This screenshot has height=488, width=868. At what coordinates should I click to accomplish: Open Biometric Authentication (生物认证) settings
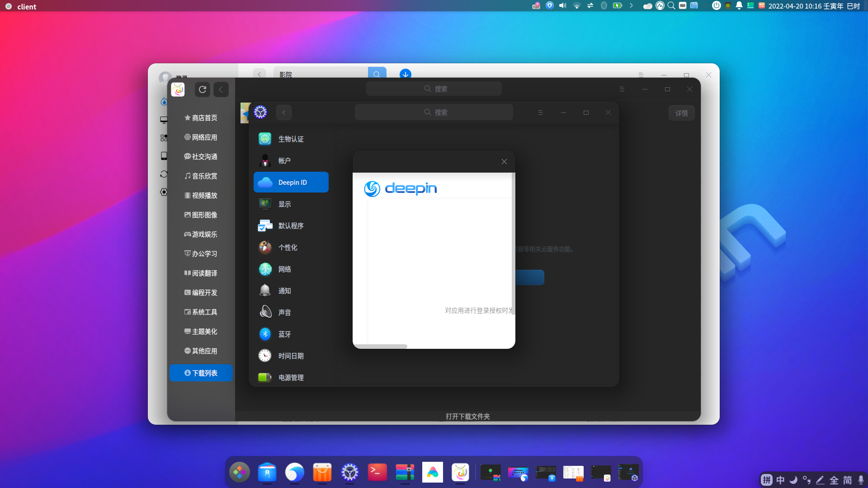[291, 139]
